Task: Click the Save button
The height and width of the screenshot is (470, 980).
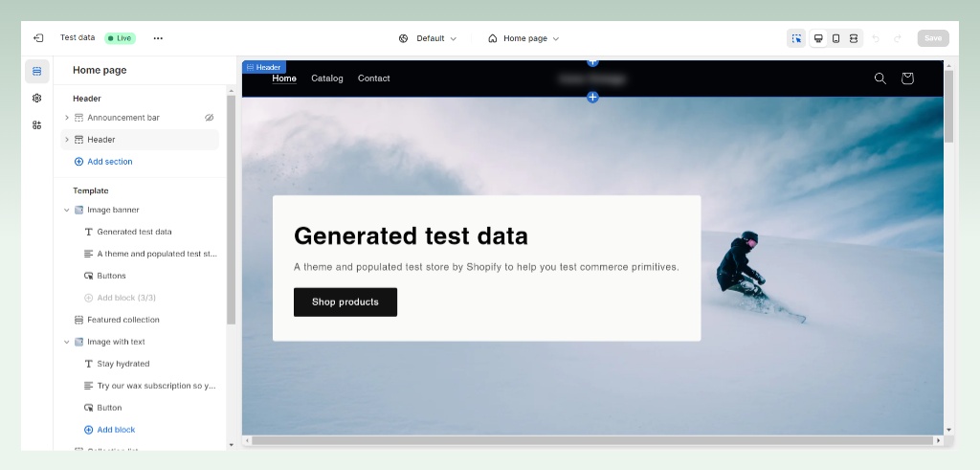Action: click(x=933, y=38)
